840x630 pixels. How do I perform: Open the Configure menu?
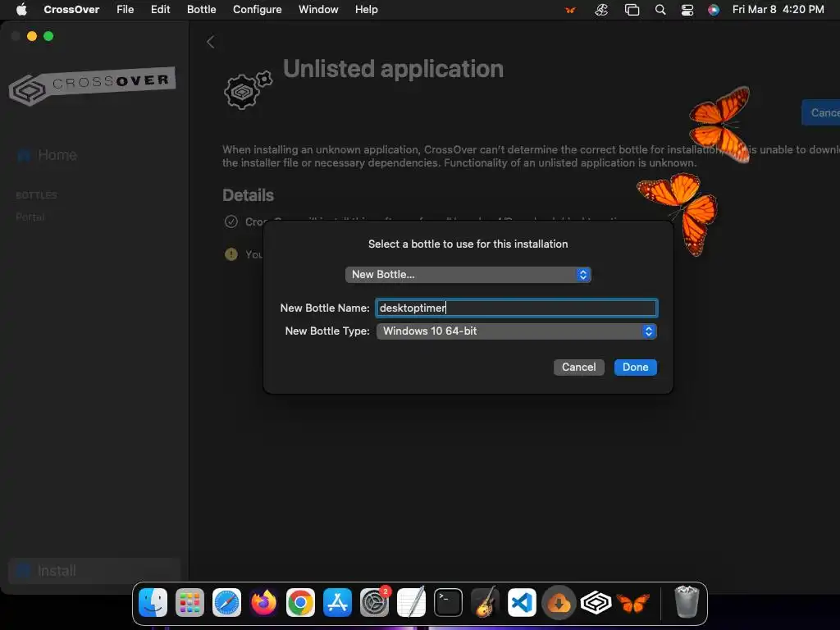(257, 9)
